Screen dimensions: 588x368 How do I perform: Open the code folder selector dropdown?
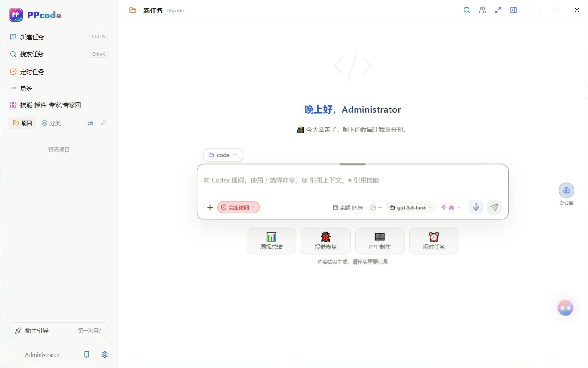pos(223,155)
